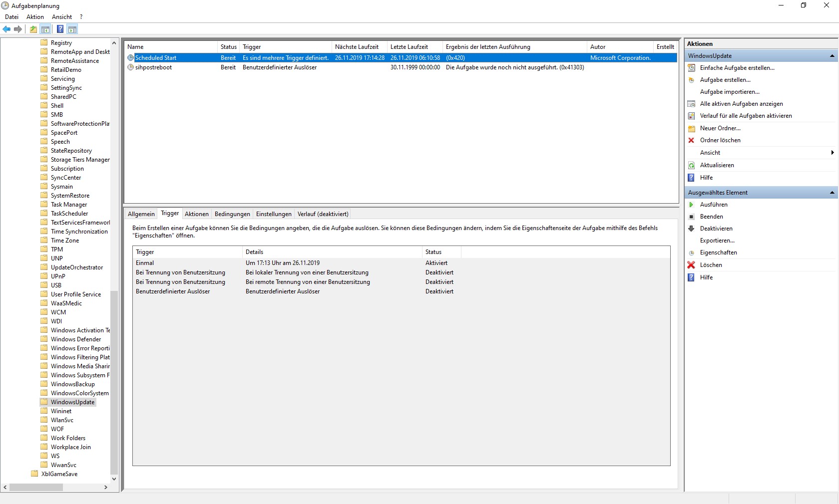The width and height of the screenshot is (839, 504).
Task: Toggle the action pane toolbar icon
Action: click(x=72, y=29)
